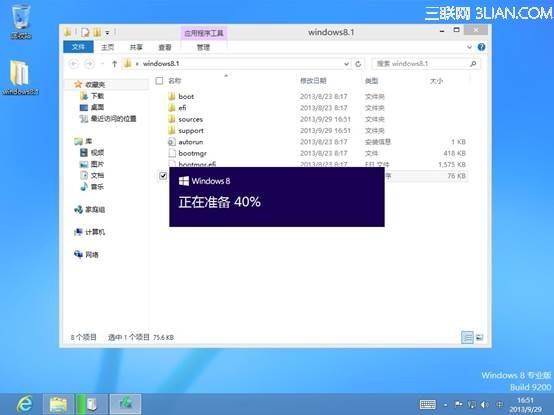This screenshot has width=554, height=415.
Task: Sort by the Size column header
Action: (436, 81)
